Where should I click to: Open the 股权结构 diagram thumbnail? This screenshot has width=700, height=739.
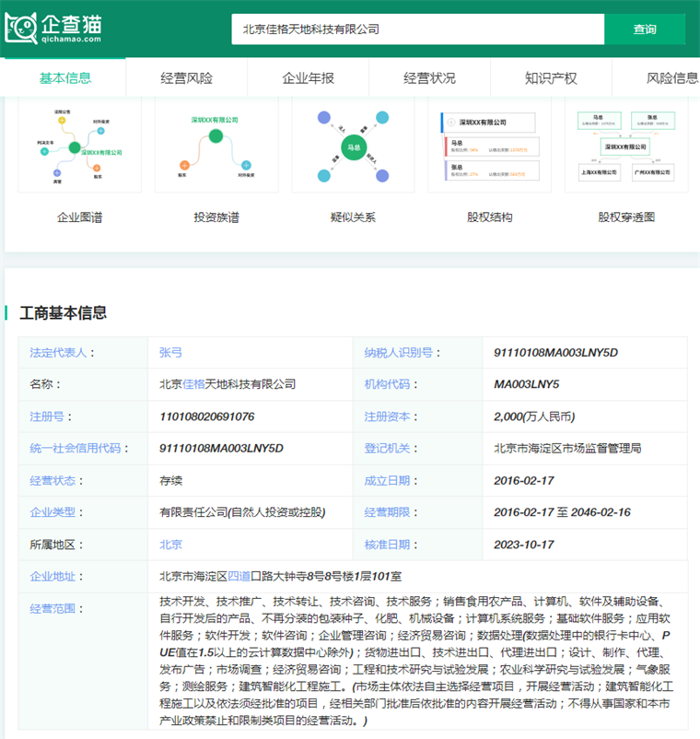490,145
